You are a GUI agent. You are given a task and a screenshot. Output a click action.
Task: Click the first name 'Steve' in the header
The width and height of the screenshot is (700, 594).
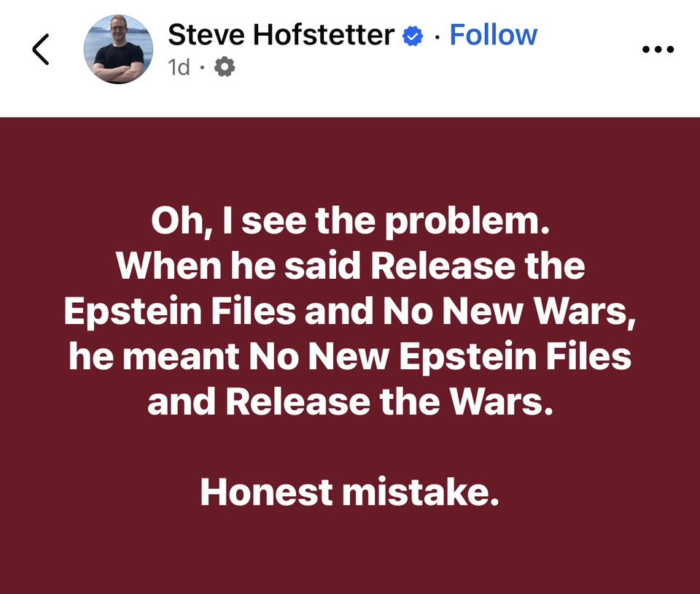[x=206, y=35]
